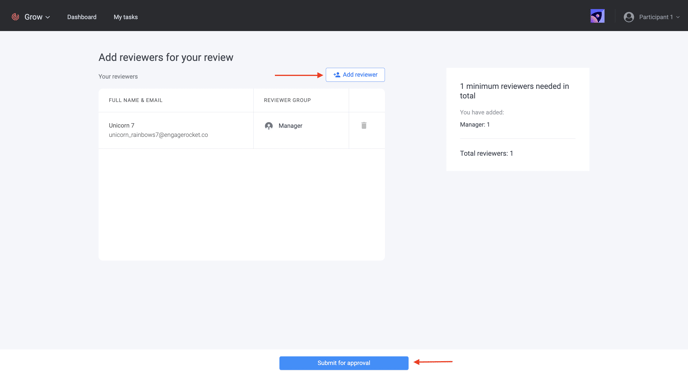Delete reviewer Unicorn 7 with trash icon

(x=364, y=126)
